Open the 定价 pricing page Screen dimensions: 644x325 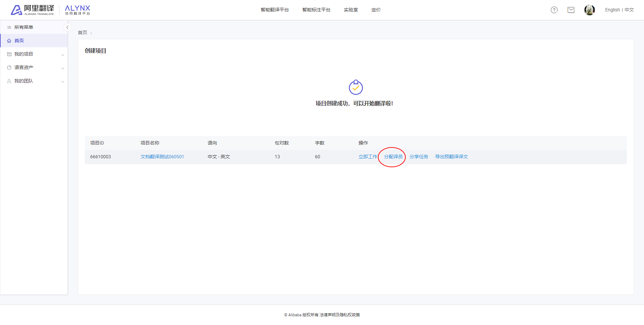376,10
